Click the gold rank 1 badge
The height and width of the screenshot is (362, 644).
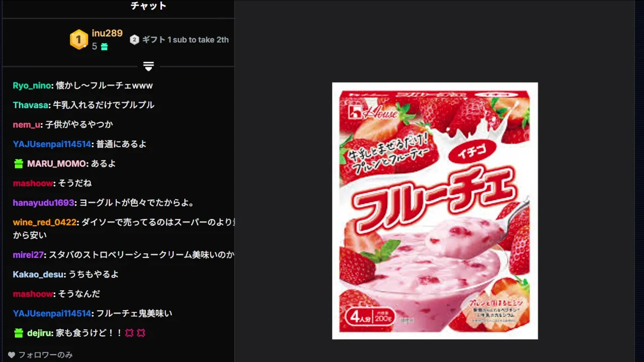[78, 40]
